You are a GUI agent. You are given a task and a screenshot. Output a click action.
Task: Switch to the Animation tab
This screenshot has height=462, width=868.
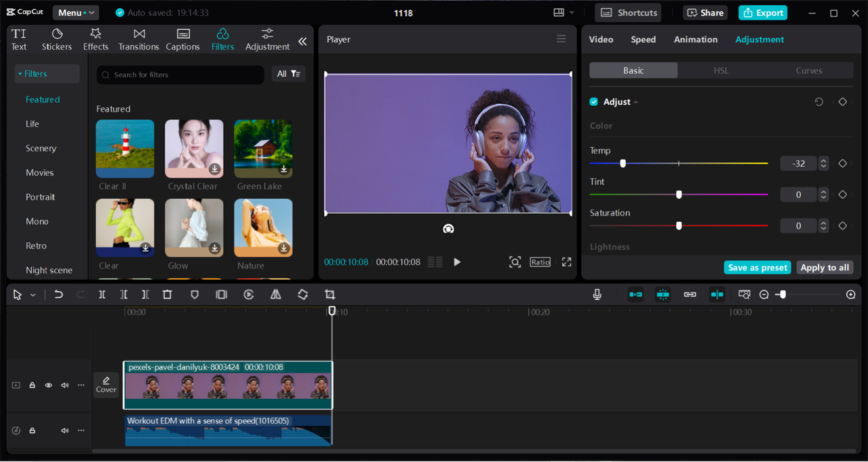tap(696, 39)
